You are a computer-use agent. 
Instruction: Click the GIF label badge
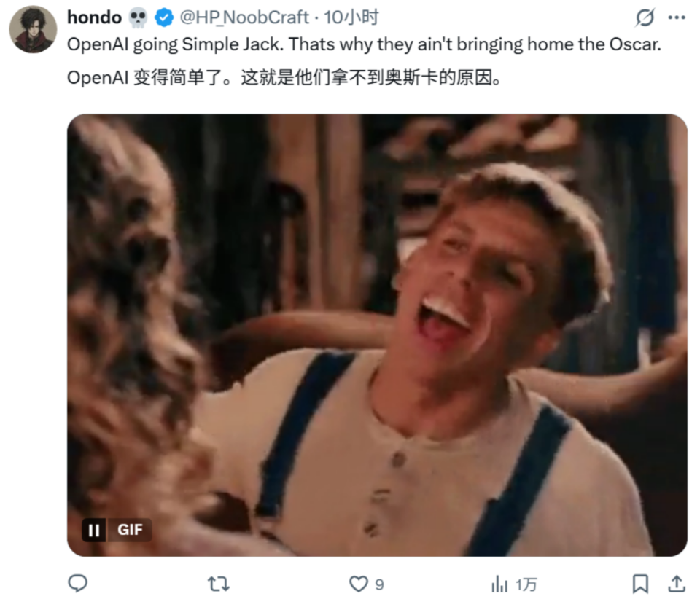pyautogui.click(x=130, y=530)
